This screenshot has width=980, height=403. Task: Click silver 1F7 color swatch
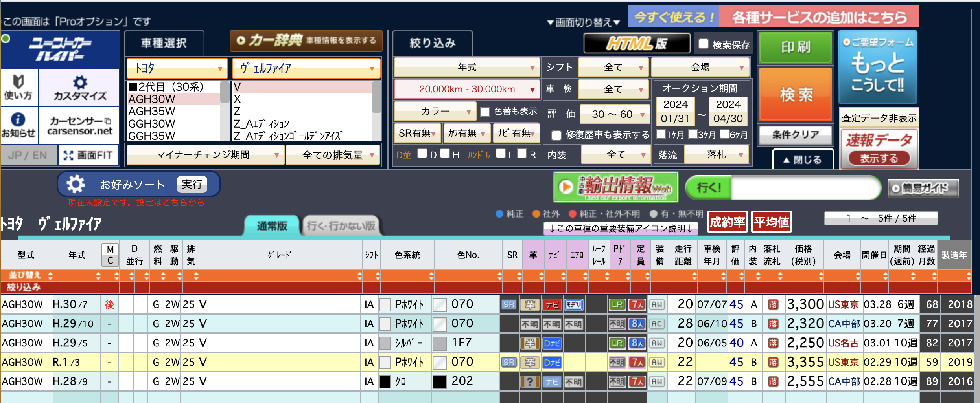[x=440, y=343]
